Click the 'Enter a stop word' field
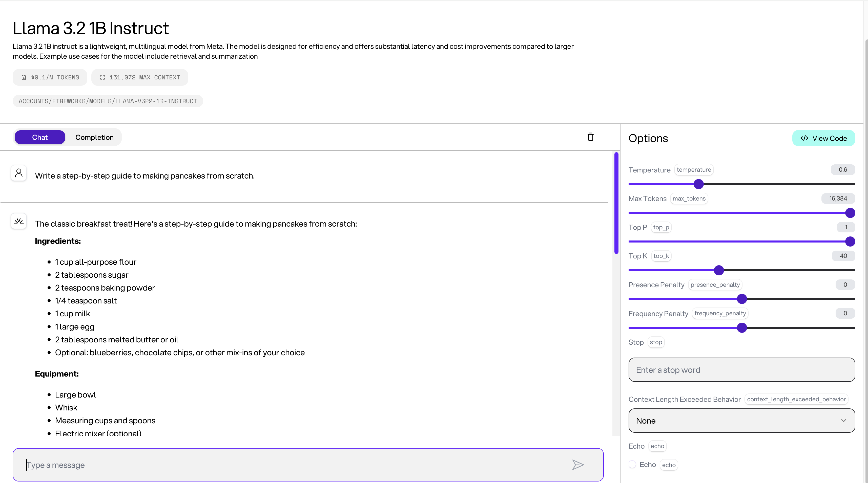868x483 pixels. [x=742, y=370]
